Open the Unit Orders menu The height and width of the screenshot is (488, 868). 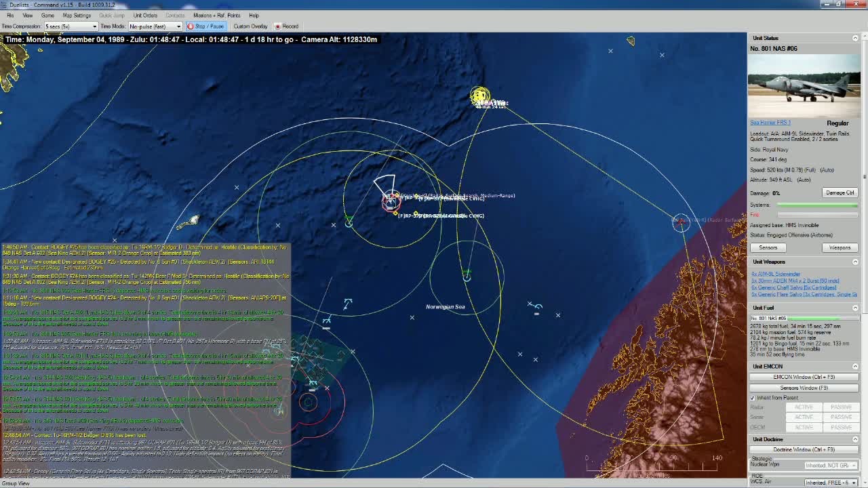pos(145,15)
